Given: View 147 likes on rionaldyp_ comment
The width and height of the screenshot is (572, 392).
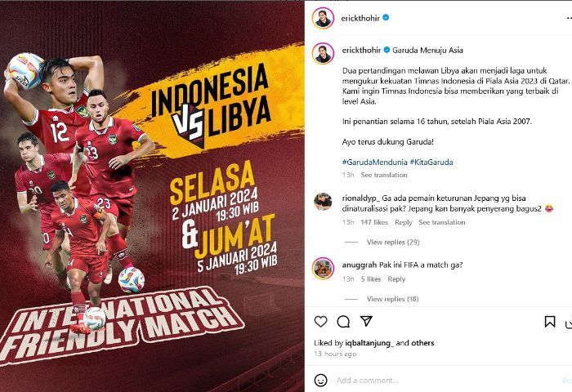Looking at the screenshot, I should tap(374, 222).
